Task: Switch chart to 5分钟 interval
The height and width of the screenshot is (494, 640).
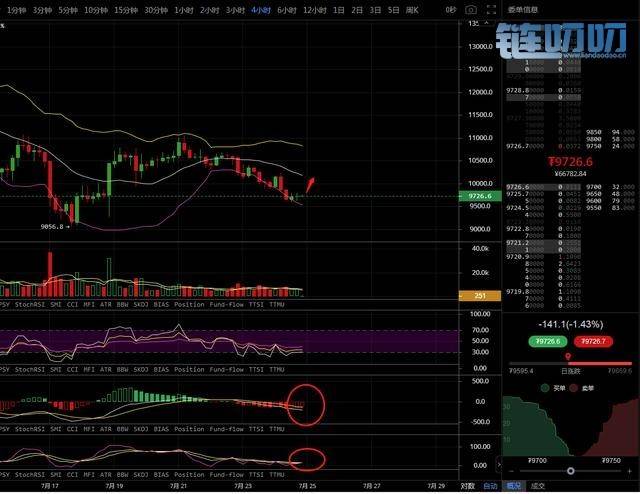Action: tap(68, 10)
